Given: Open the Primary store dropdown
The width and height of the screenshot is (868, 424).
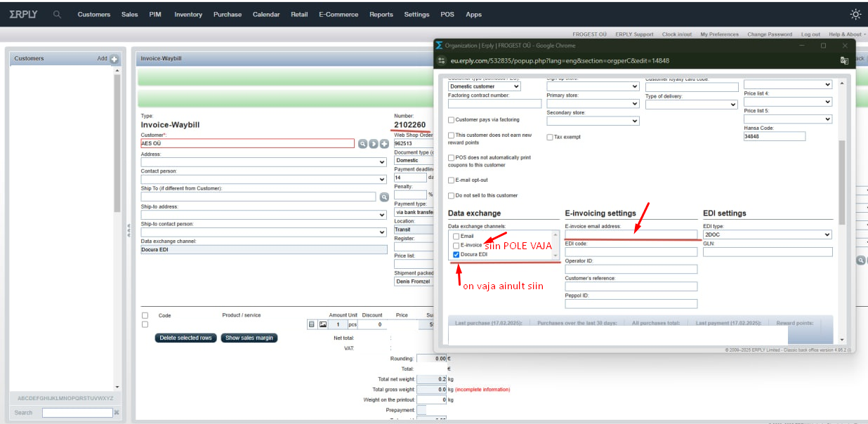Looking at the screenshot, I should 593,104.
